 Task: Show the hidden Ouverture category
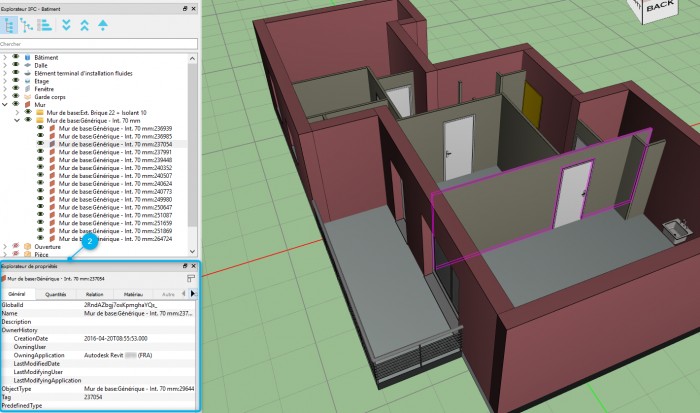click(16, 246)
